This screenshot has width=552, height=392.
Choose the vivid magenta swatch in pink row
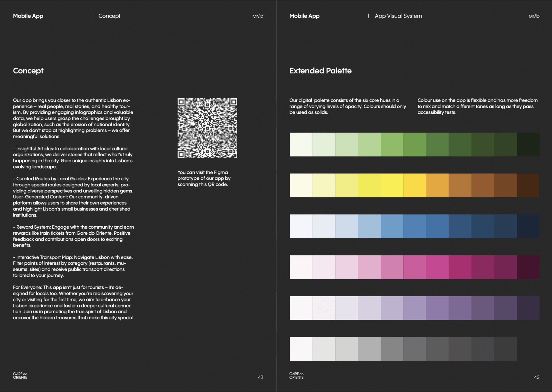pos(437,267)
